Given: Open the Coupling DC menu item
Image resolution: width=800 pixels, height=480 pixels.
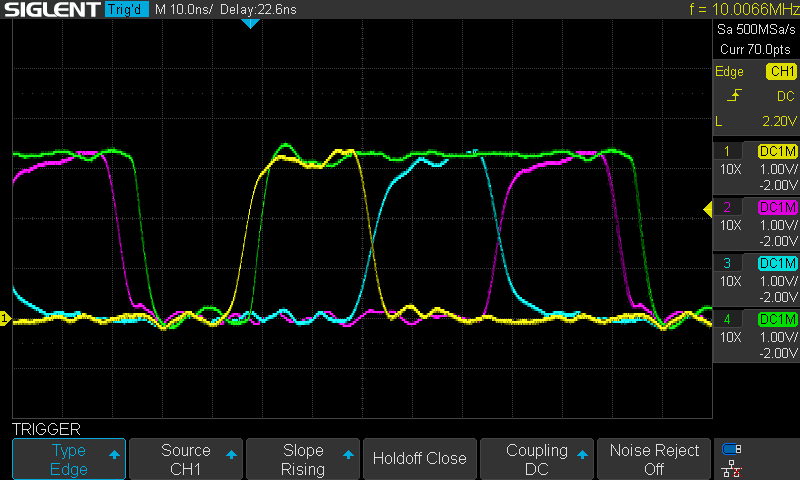Looking at the screenshot, I should click(x=537, y=459).
